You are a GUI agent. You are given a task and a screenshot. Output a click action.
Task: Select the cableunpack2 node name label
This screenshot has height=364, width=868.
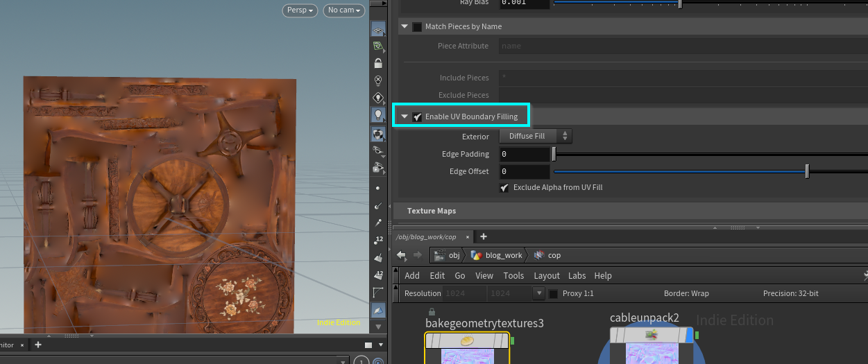[645, 318]
